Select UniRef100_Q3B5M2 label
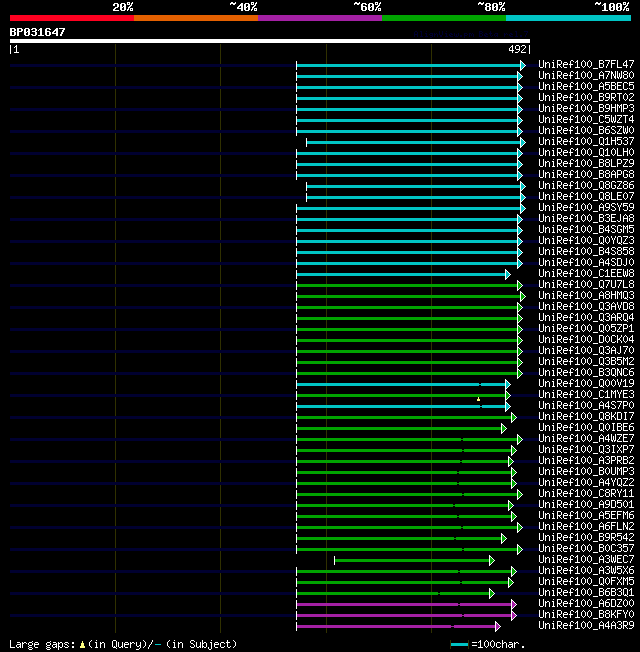Viewport: 640px width, 652px height. click(x=586, y=362)
